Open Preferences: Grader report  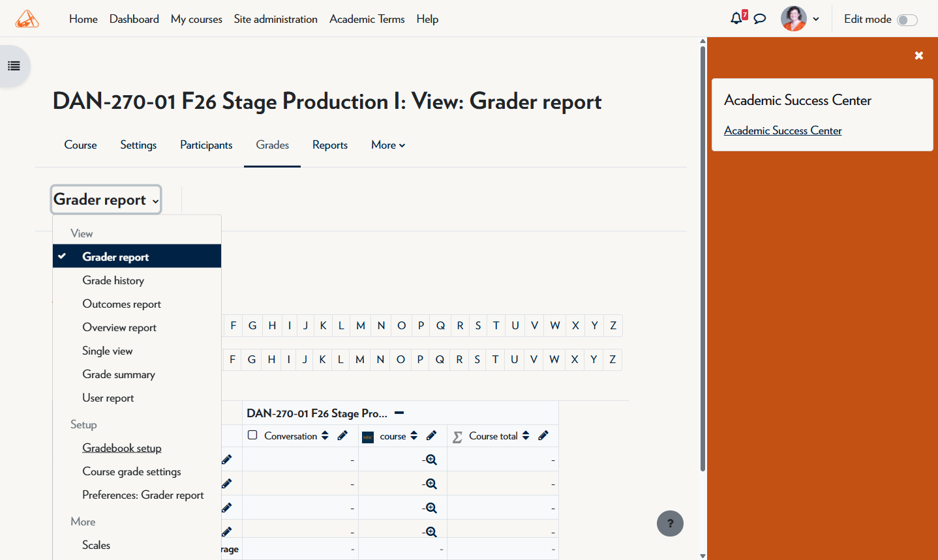pos(137,495)
